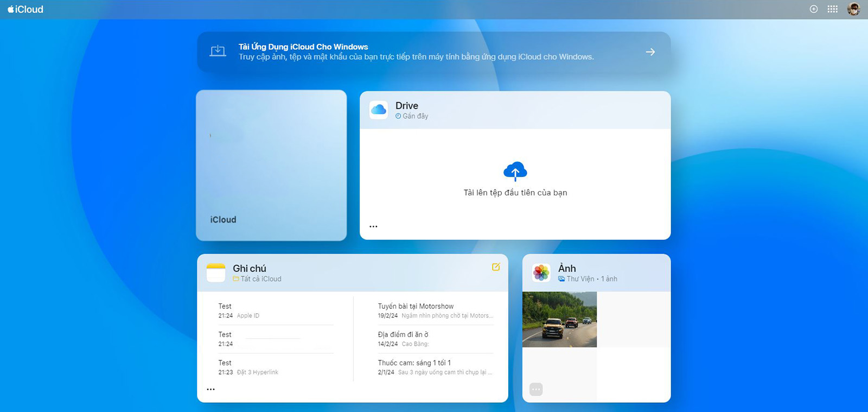This screenshot has width=868, height=412.
Task: Open the note 'Địa điểm đi ăn ở'
Action: tap(436, 339)
